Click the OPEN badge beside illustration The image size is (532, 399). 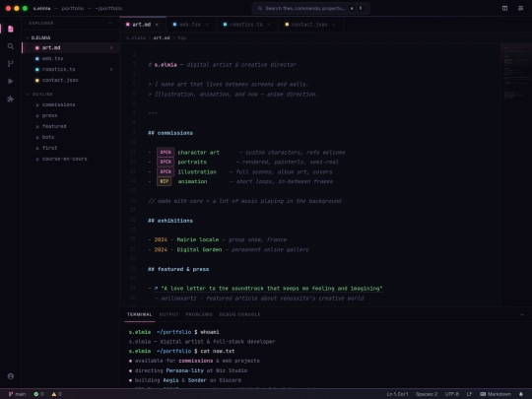point(166,171)
